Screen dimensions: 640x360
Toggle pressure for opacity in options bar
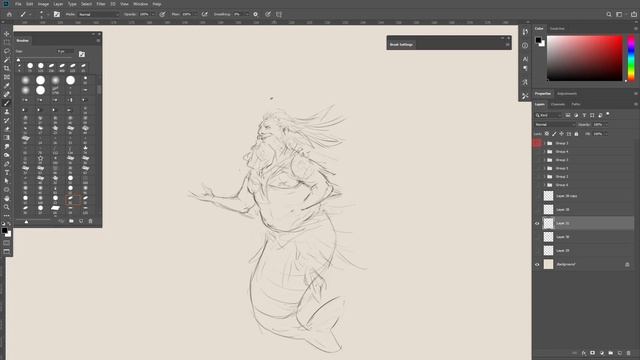pos(162,14)
